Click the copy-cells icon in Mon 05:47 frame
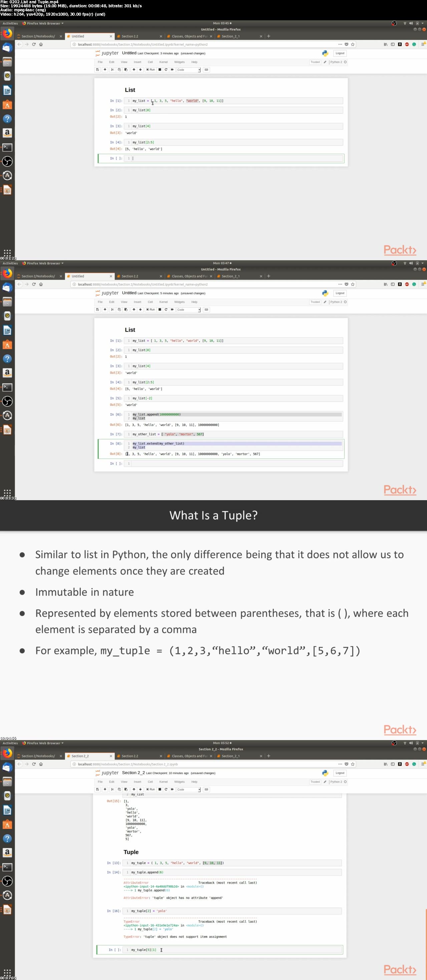The height and width of the screenshot is (980, 427). click(x=119, y=310)
